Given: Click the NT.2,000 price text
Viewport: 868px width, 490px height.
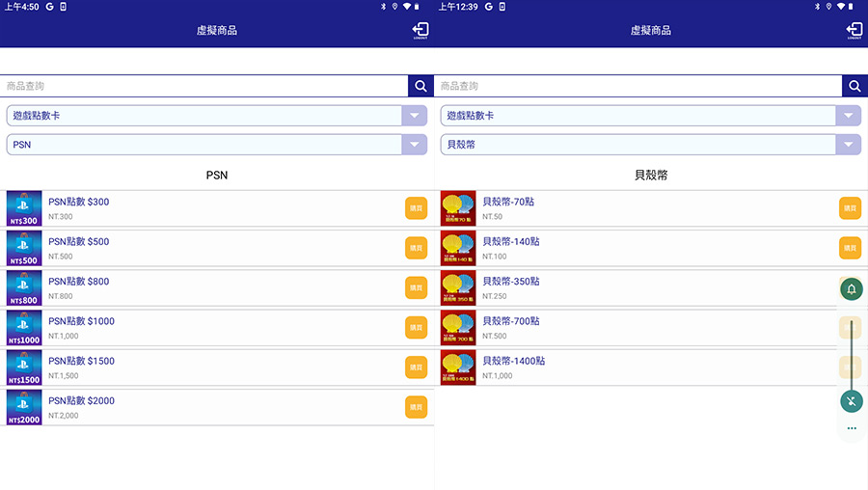Looking at the screenshot, I should [63, 416].
